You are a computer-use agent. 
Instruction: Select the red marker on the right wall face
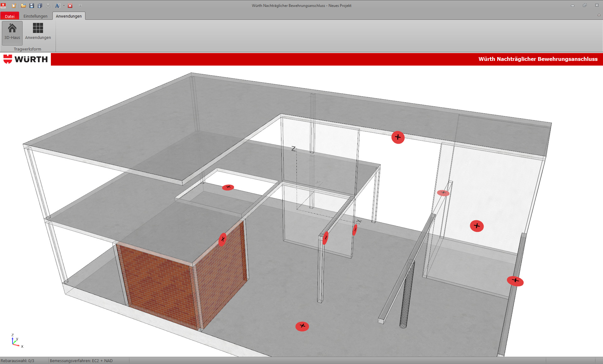477,226
